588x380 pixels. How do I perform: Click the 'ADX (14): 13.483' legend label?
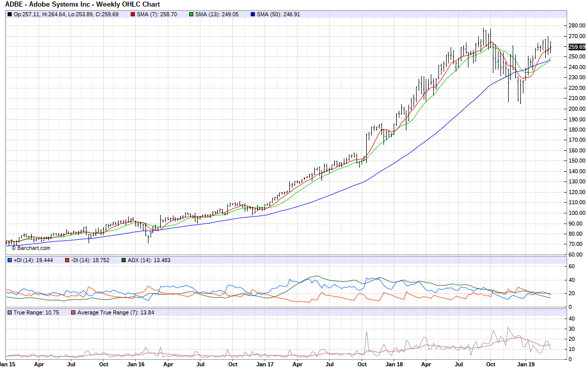click(149, 260)
